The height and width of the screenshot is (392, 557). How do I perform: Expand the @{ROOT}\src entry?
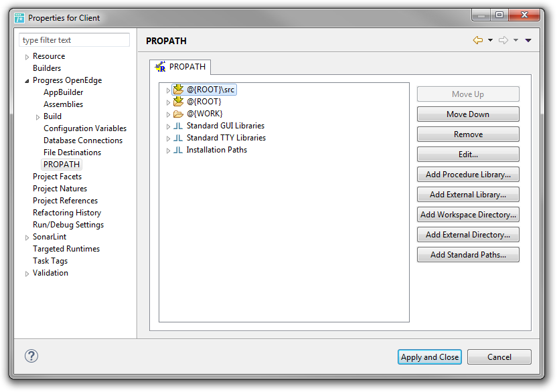tap(168, 90)
